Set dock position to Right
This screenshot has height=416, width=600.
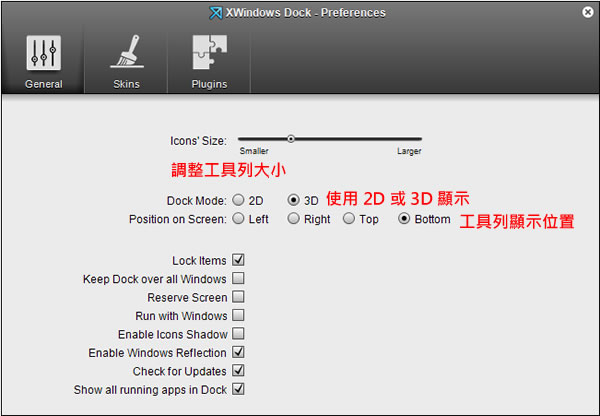click(293, 219)
